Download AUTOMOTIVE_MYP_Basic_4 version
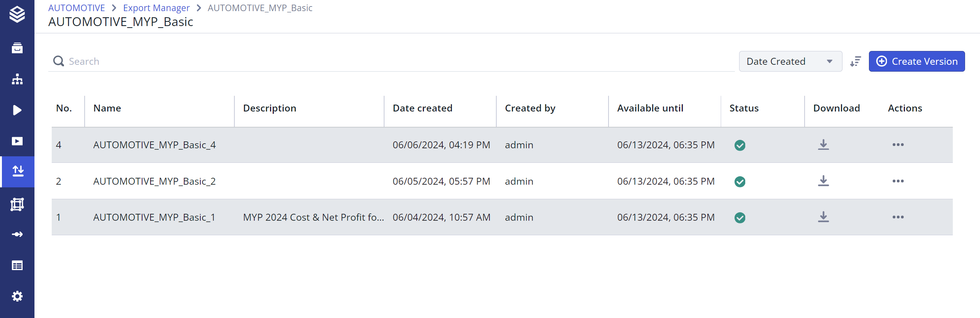The width and height of the screenshot is (980, 318). coord(823,145)
